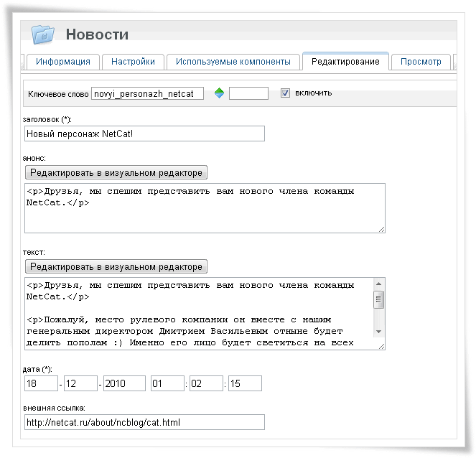
Task: Toggle the включить checkbox
Action: tap(285, 93)
